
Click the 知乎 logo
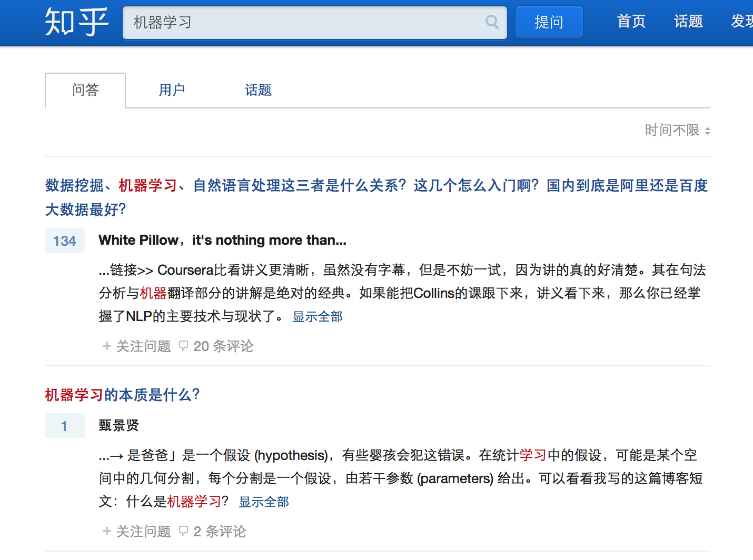pos(77,22)
